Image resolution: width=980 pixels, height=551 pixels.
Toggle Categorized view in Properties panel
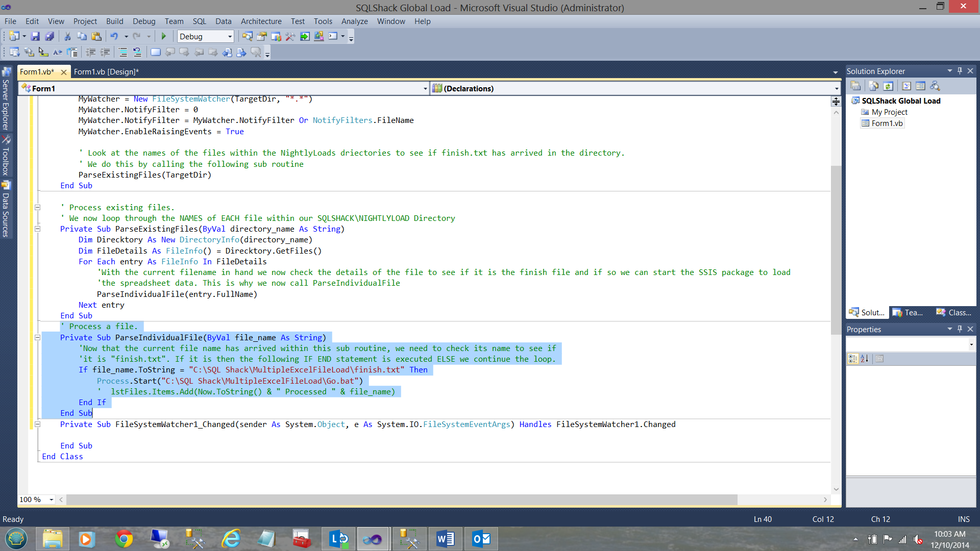click(x=852, y=359)
